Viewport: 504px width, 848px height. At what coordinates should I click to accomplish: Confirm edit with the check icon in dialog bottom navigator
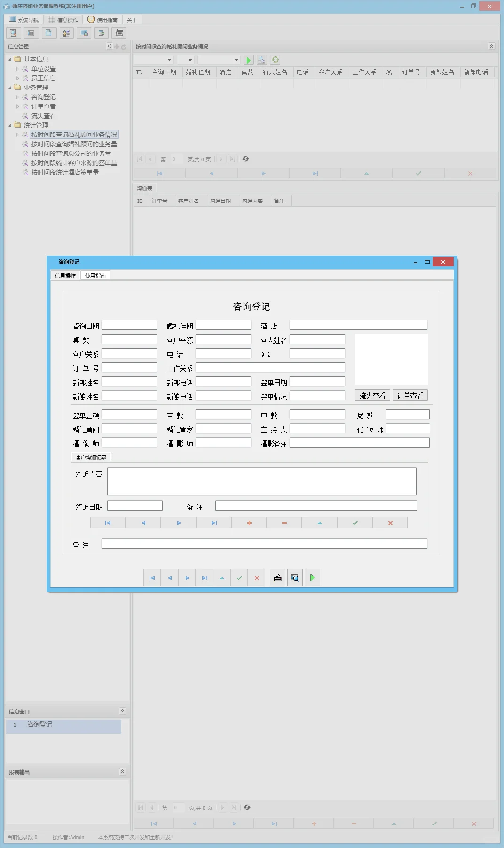tap(239, 578)
